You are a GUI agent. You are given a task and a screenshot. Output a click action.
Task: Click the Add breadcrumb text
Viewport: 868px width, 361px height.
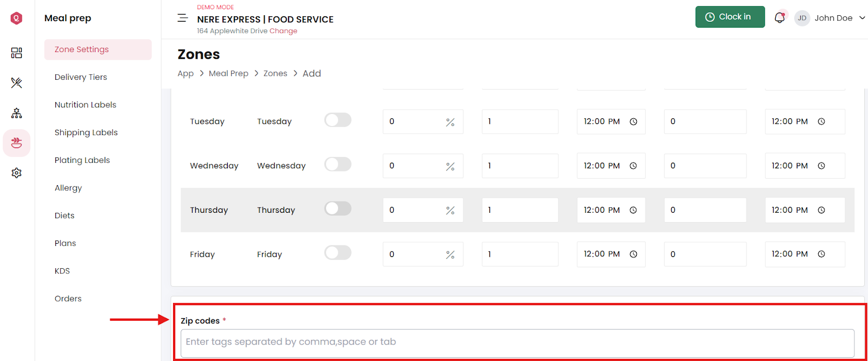pyautogui.click(x=312, y=73)
